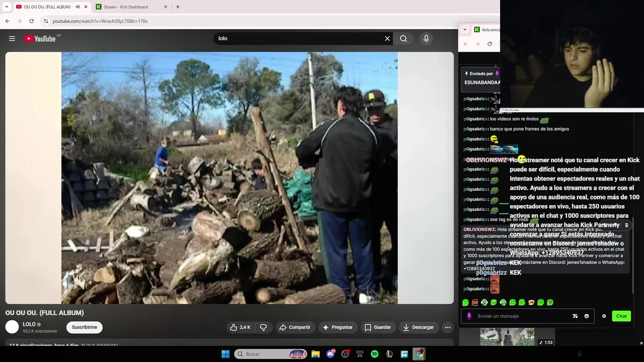Click the Kick tab favicon in the popup
Image resolution: width=644 pixels, height=362 pixels.
477,30
